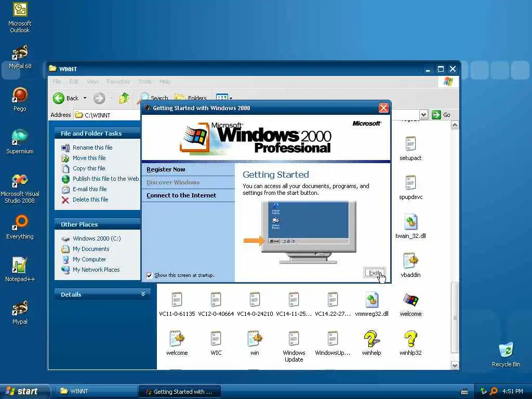
Task: Open the View menu in WINNT
Action: [92, 82]
